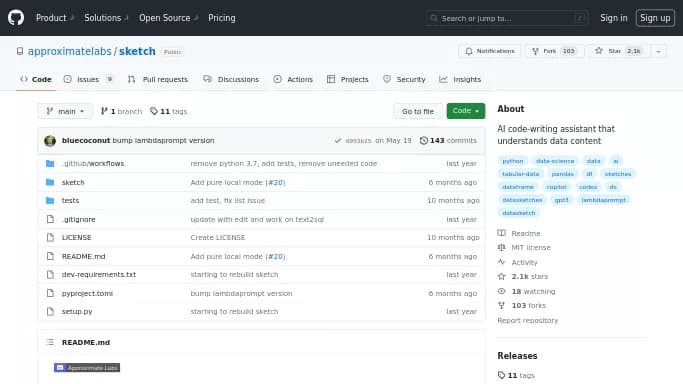683x384 pixels.
Task: Switch to the Actions tab
Action: coord(293,79)
